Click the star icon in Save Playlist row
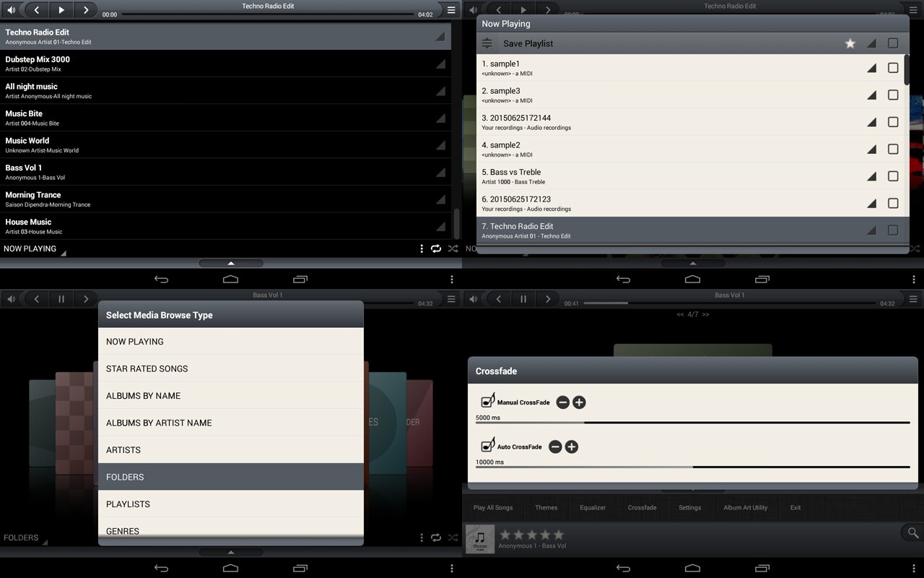 click(850, 43)
